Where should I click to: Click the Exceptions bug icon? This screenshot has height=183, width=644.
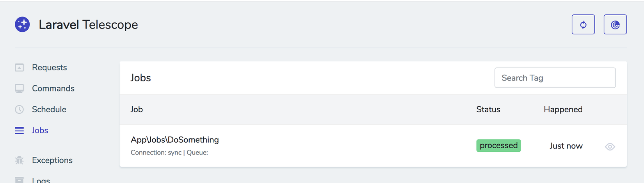coord(19,160)
